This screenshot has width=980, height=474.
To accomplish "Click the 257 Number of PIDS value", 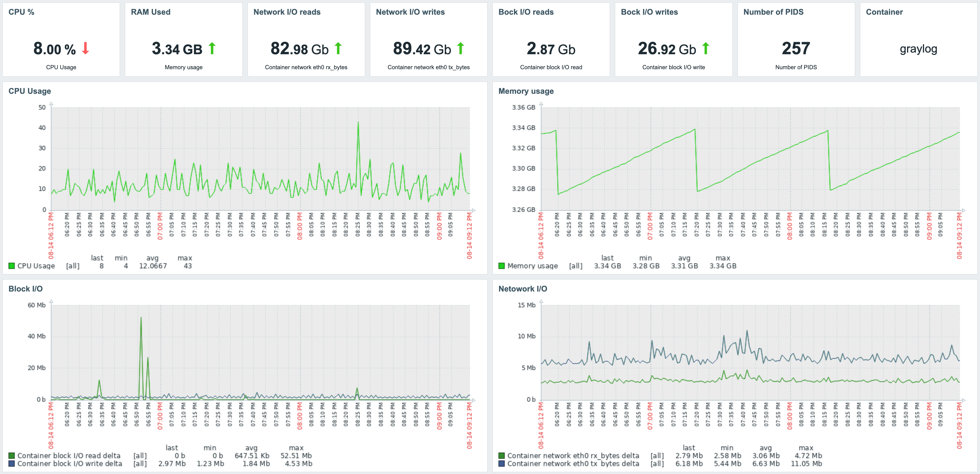I will (x=795, y=49).
